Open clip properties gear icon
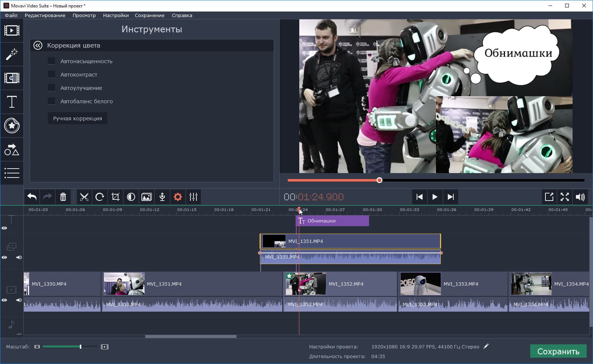This screenshot has width=593, height=364. coord(178,197)
